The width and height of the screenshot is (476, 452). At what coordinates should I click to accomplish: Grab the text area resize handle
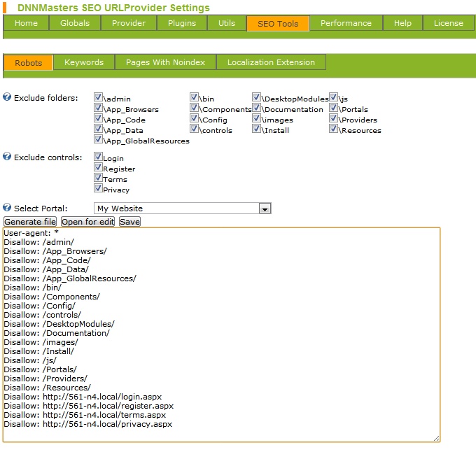tap(437, 438)
